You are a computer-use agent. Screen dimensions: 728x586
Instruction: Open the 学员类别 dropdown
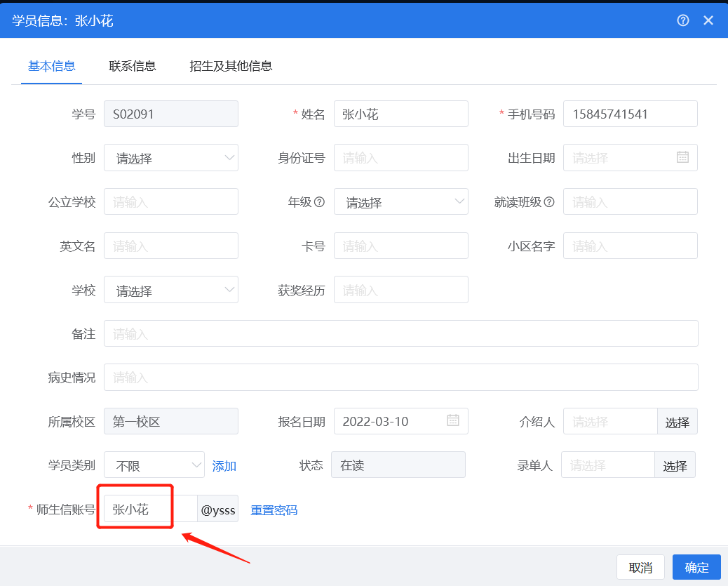tap(154, 465)
